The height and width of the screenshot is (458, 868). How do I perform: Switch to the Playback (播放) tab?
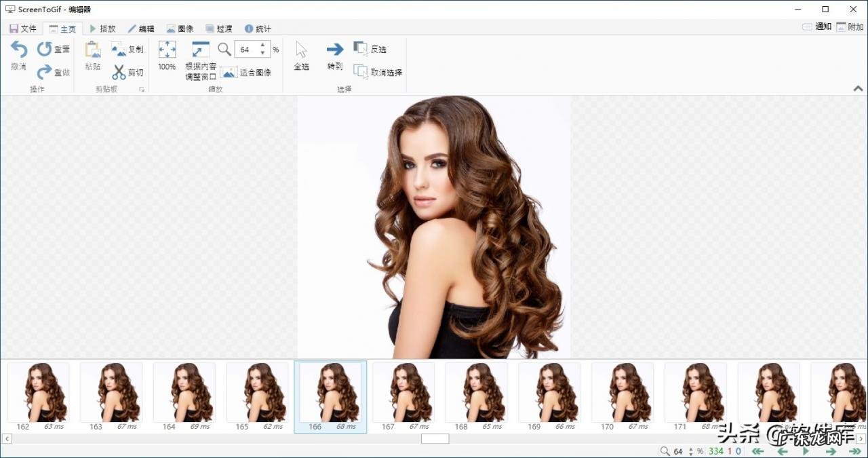102,28
